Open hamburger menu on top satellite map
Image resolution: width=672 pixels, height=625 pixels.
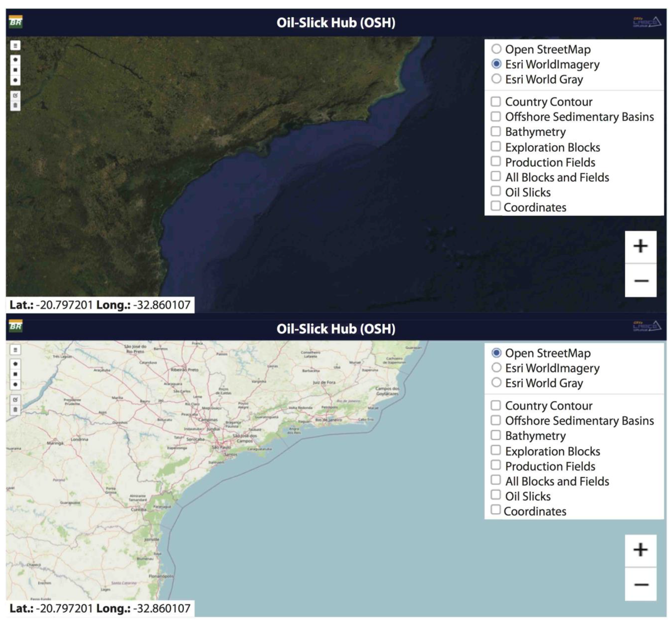15,45
